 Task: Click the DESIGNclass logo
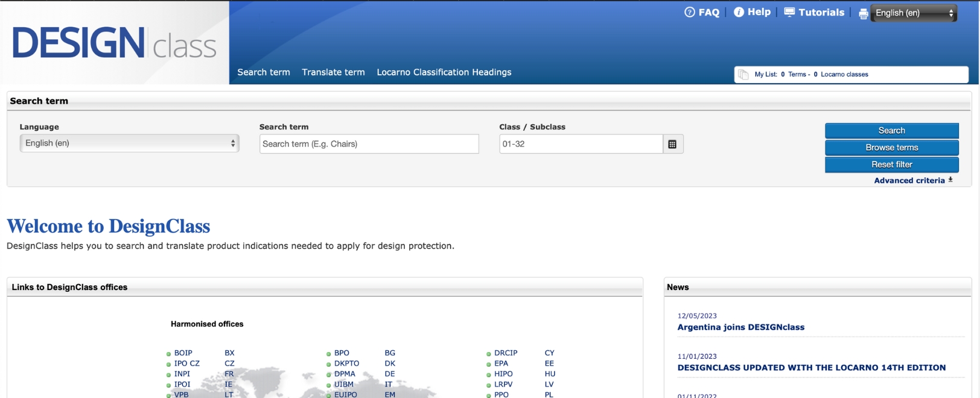(114, 43)
